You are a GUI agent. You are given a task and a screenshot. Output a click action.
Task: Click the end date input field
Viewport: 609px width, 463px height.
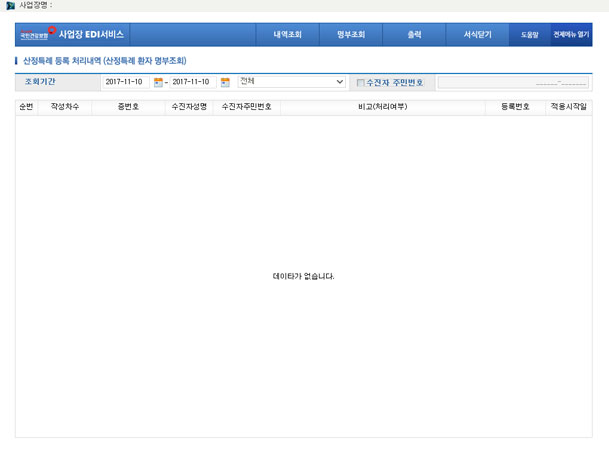click(192, 82)
